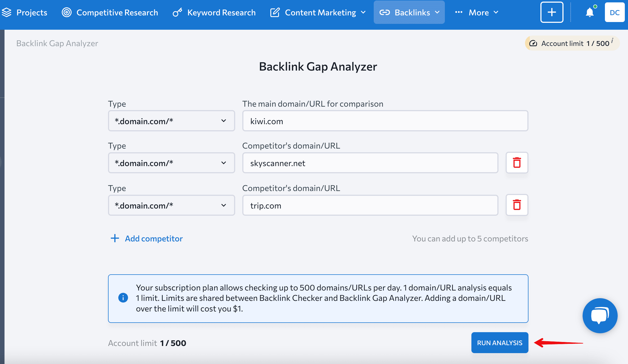This screenshot has height=364, width=628.
Task: Click the Competitive Research target icon
Action: pos(67,12)
